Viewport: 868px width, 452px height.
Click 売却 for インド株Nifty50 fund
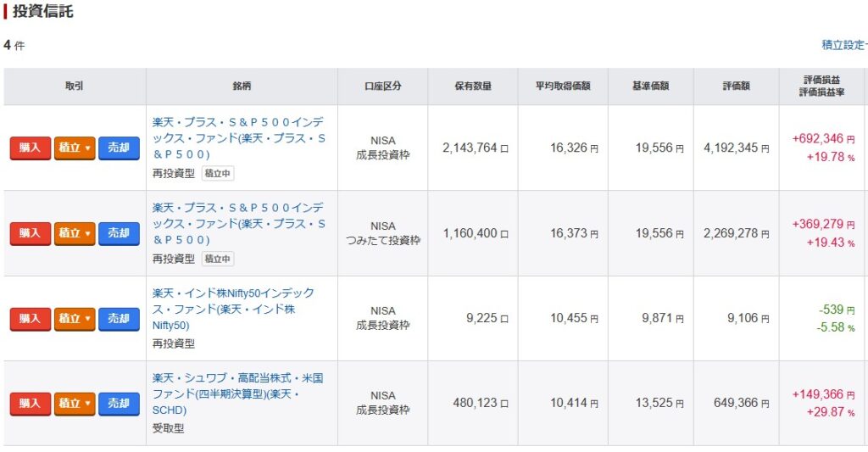119,319
